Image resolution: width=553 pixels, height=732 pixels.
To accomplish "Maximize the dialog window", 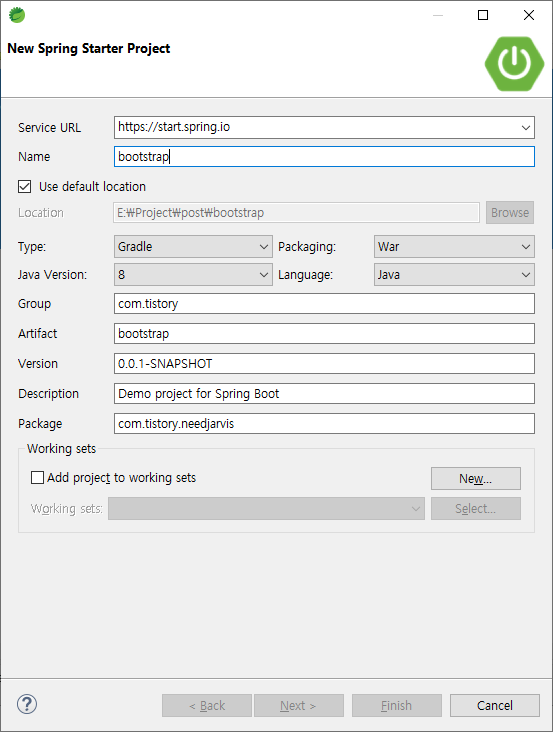I will tap(483, 15).
